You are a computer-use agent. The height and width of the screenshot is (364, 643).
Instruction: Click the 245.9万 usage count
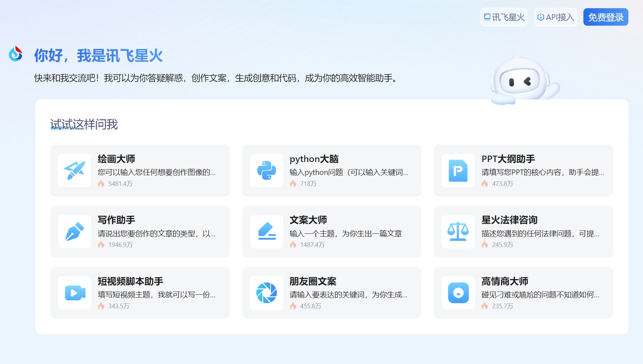[502, 245]
